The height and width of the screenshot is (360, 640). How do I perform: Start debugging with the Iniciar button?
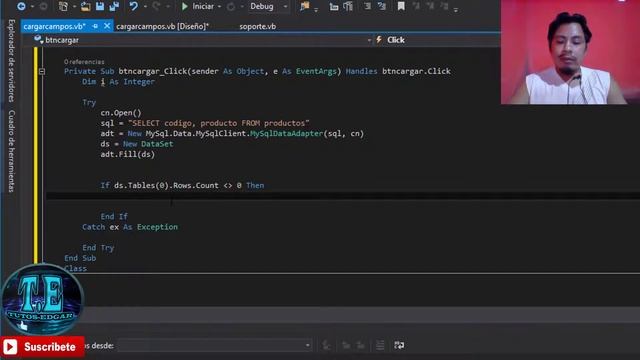198,6
